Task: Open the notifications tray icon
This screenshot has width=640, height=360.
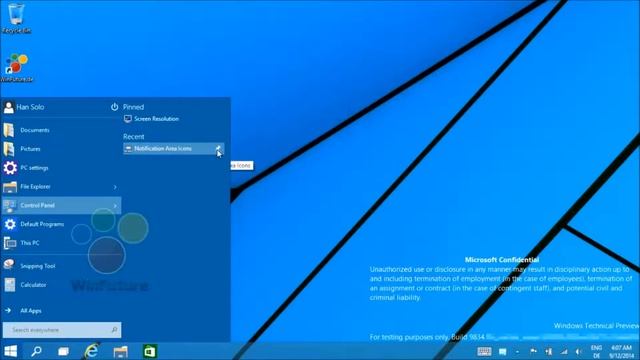Action: (502, 351)
